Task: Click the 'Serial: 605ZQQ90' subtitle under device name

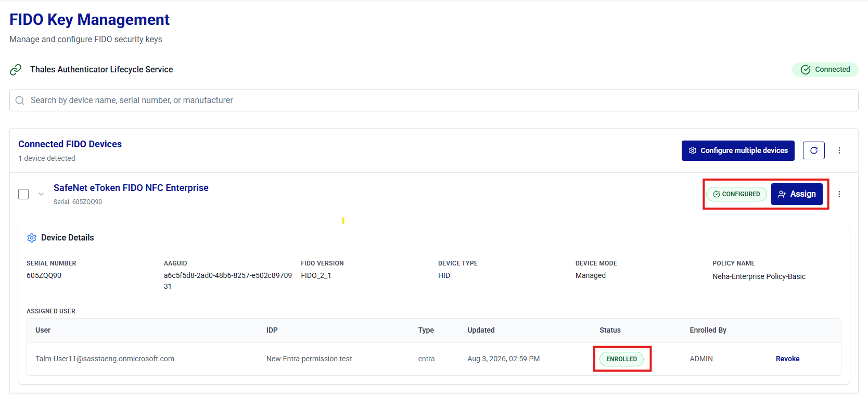Action: pos(78,202)
